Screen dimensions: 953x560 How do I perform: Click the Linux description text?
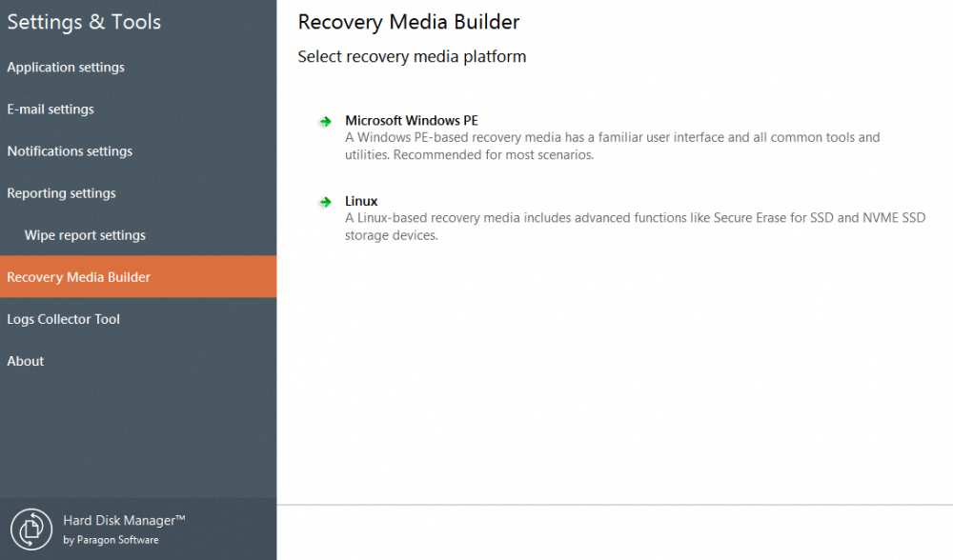634,226
